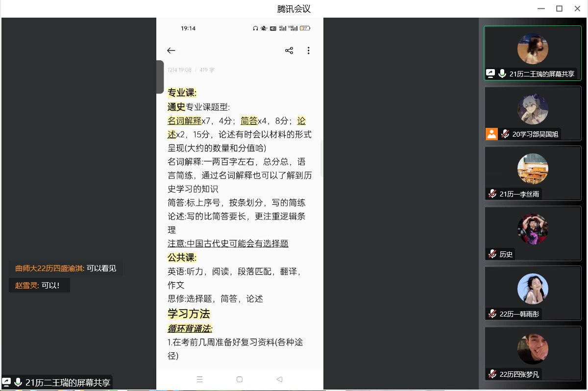Toggle the muted microphone on 21历一李丝雨
This screenshot has width=588, height=391.
[492, 194]
